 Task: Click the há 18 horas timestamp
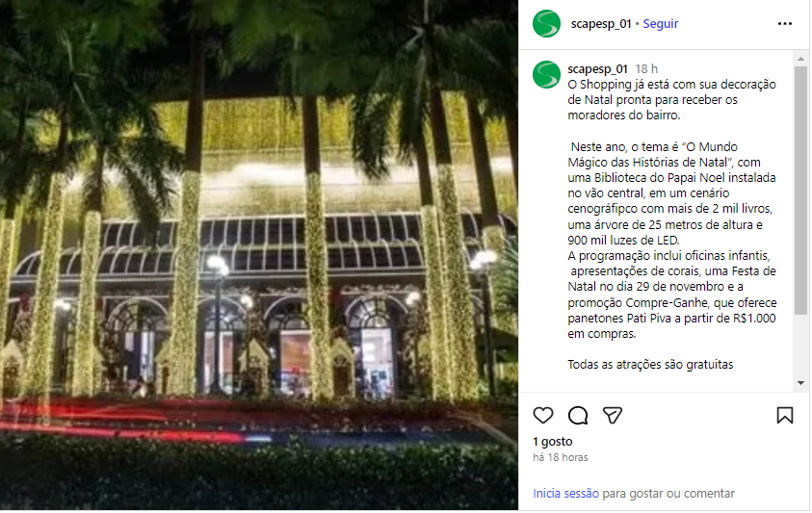coord(561,457)
